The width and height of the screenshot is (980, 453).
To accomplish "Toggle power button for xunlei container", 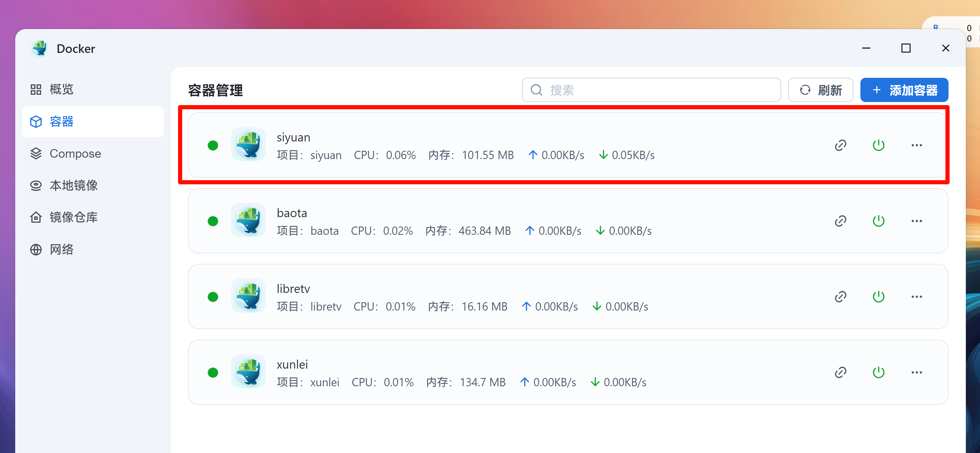I will point(878,372).
